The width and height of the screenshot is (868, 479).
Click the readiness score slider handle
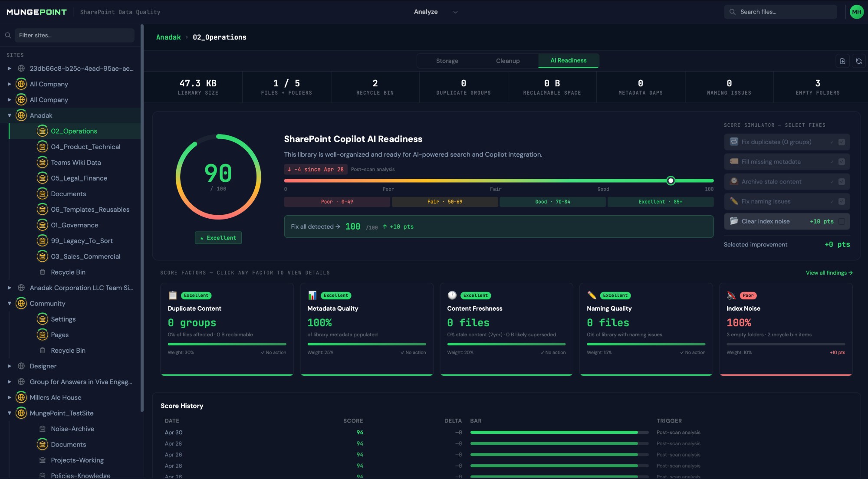pyautogui.click(x=671, y=180)
